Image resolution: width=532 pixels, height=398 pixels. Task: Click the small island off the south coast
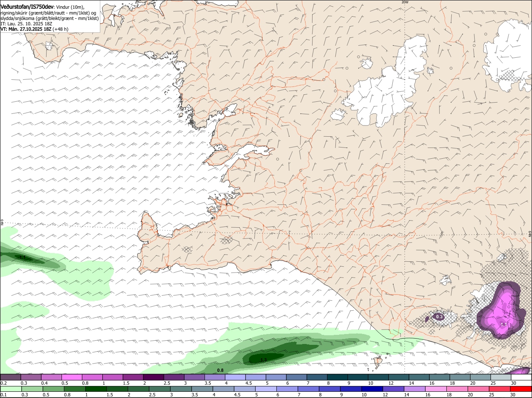click(378, 361)
